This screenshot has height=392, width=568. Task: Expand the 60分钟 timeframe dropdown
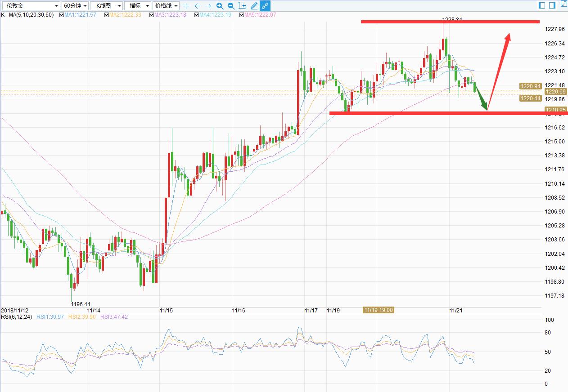click(x=74, y=6)
